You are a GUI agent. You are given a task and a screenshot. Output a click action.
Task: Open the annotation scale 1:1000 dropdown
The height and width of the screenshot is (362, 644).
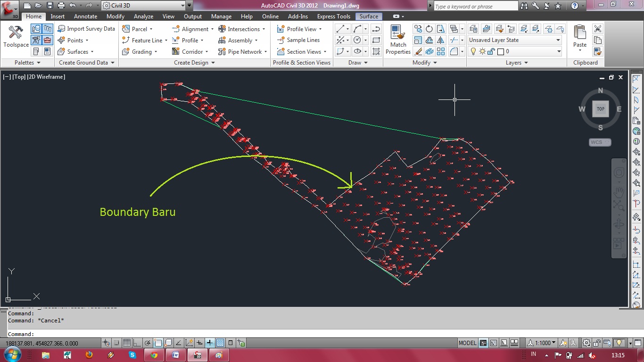pos(547,343)
